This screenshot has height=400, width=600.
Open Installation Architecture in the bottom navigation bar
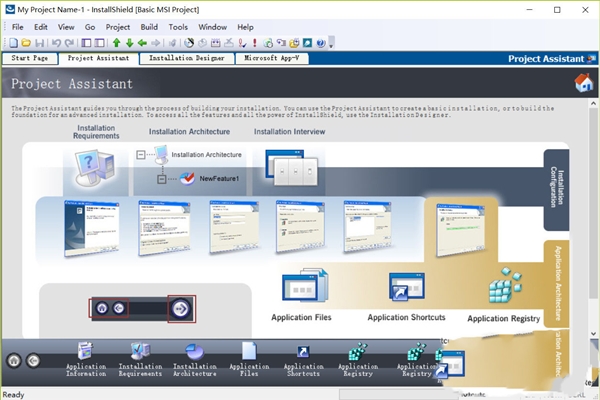194,360
